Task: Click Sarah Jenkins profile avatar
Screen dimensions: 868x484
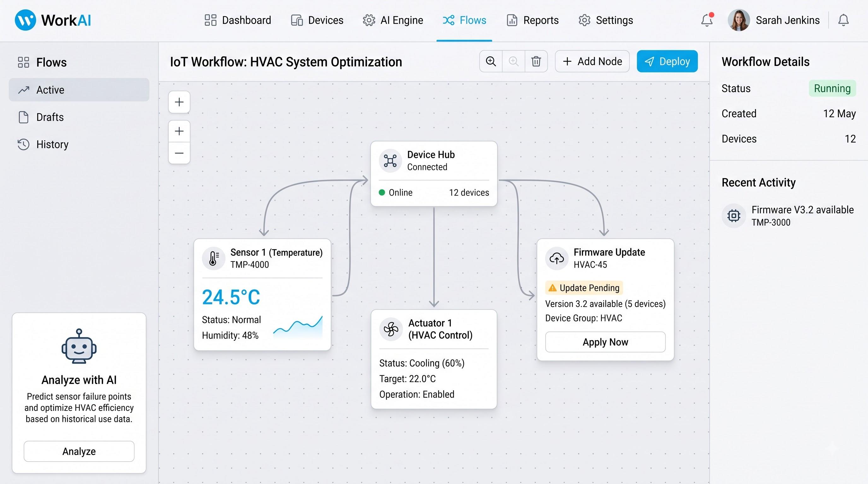Action: pyautogui.click(x=739, y=20)
